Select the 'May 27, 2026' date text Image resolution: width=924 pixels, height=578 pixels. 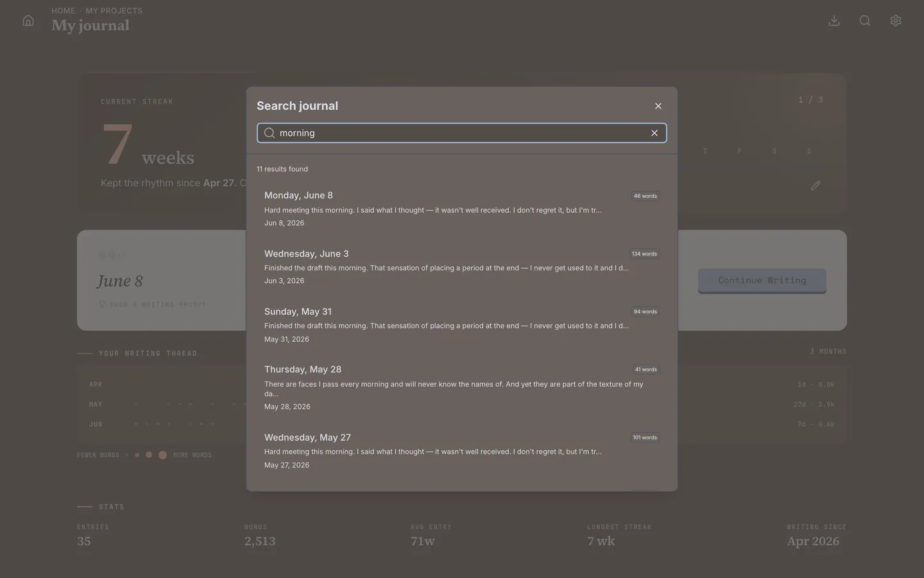click(x=287, y=465)
